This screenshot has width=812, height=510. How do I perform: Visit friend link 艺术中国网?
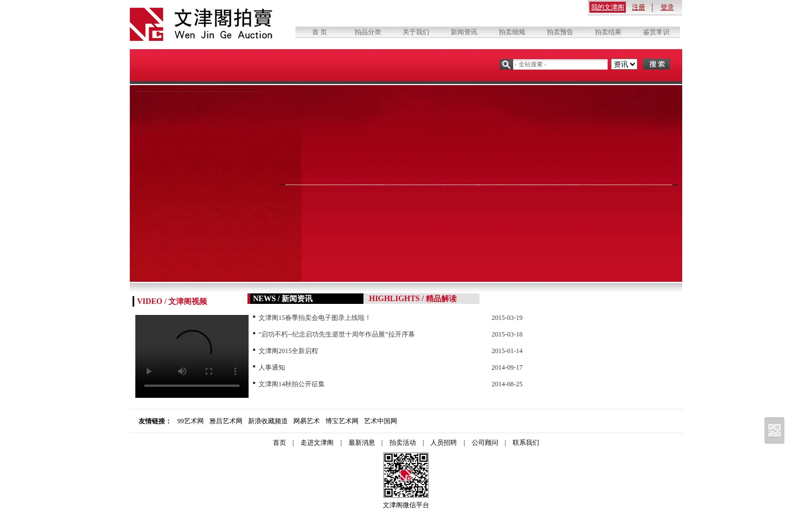381,421
